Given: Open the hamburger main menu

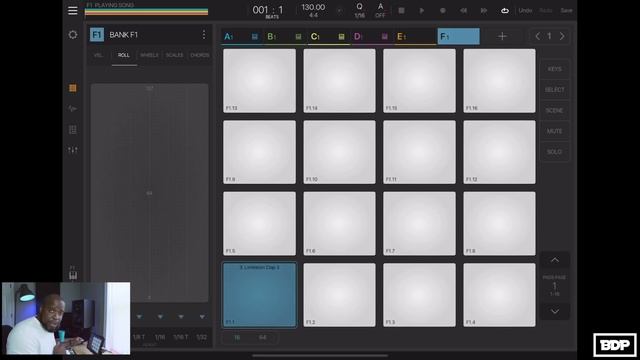Looking at the screenshot, I should point(73,11).
